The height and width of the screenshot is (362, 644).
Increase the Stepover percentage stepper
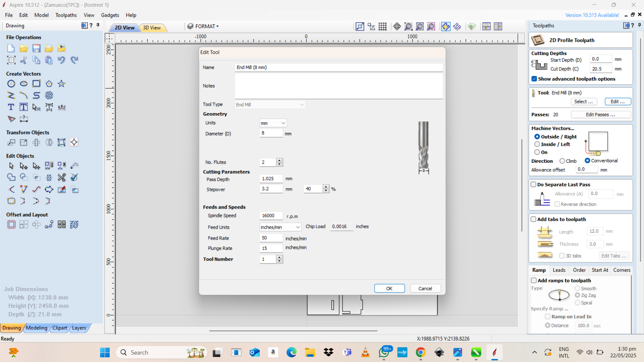click(326, 187)
